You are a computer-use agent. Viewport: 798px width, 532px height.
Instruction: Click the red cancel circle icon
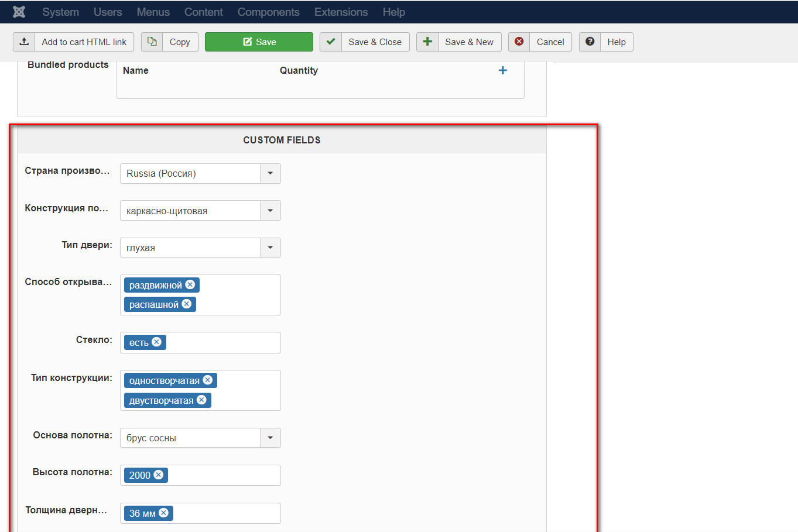coord(519,42)
